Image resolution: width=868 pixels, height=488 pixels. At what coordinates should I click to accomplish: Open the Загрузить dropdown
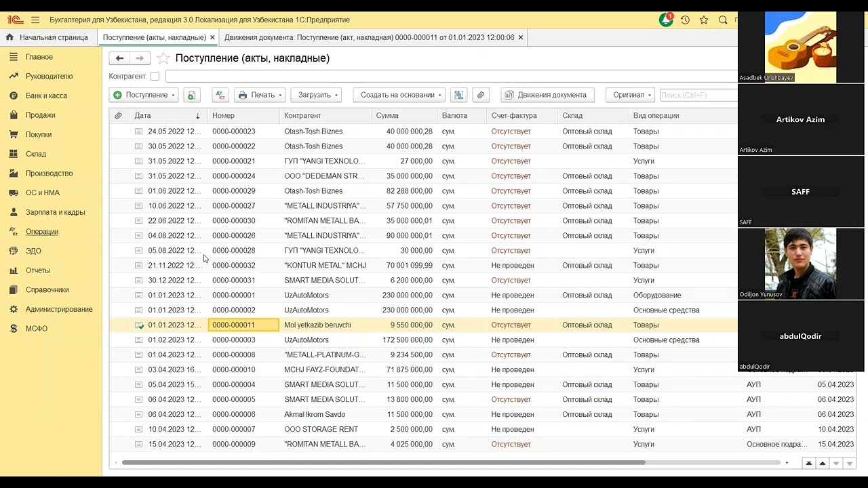[317, 95]
